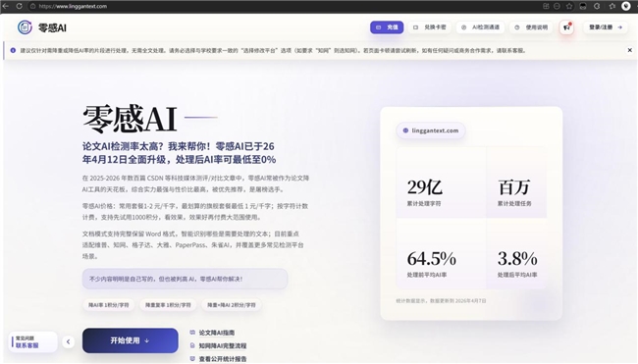Screen dimensions: 638x364
Task: Collapse the side panel with left chevron
Action: [69, 341]
